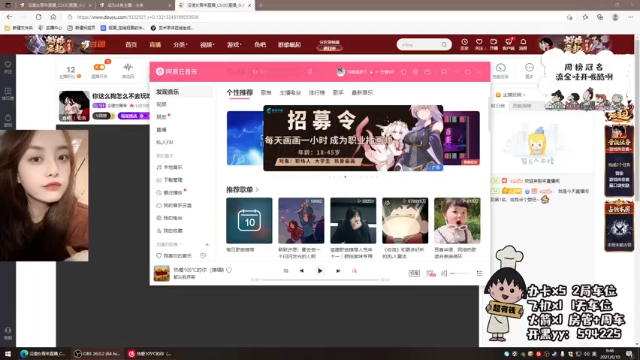Mute with the speaker icon in player bar
640x360 pixels.
[444, 273]
